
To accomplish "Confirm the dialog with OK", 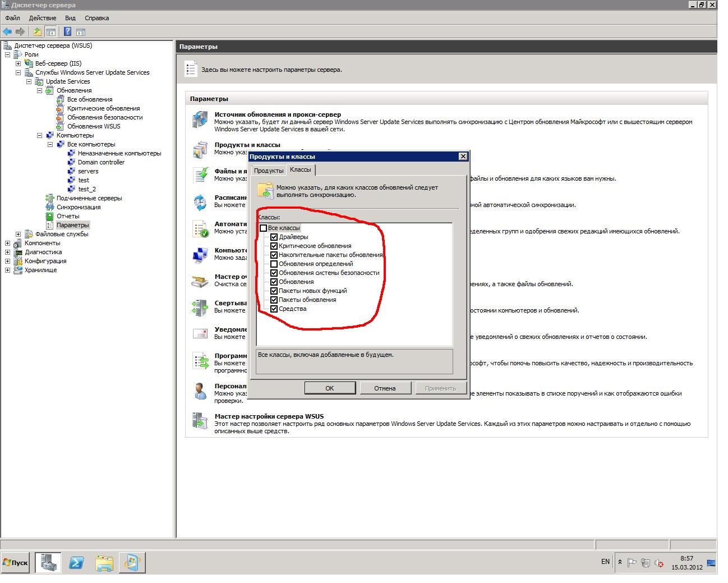I will tap(330, 388).
